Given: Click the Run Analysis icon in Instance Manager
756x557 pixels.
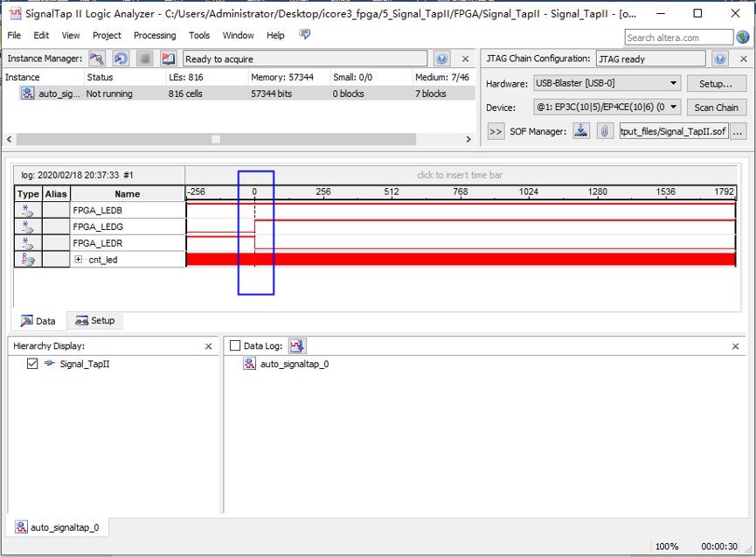Looking at the screenshot, I should [97, 59].
